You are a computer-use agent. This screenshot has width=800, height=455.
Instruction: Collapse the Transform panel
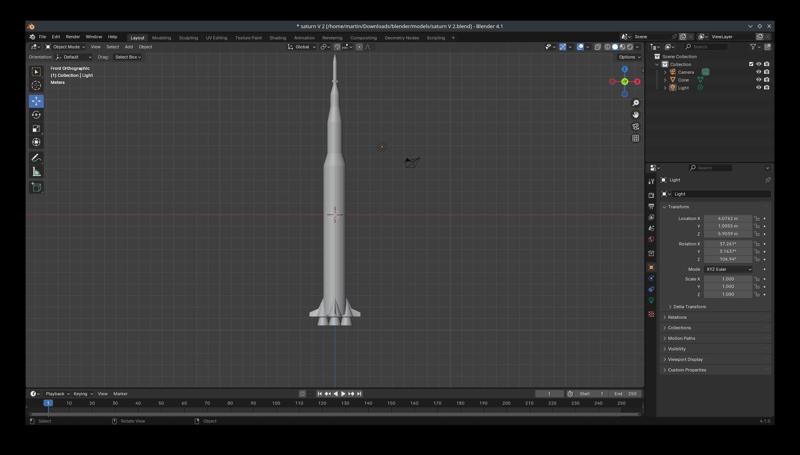coord(678,207)
